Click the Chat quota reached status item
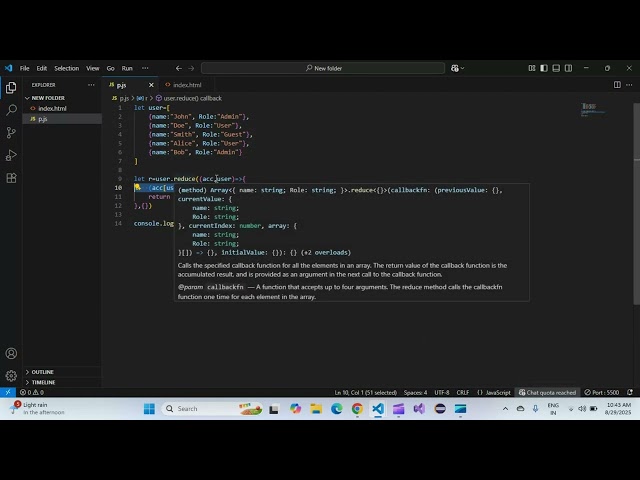 point(547,392)
